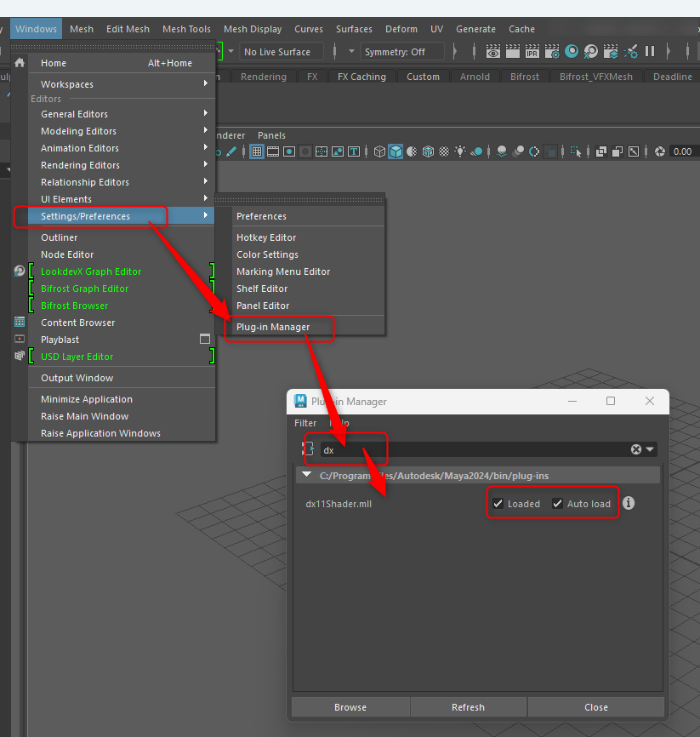Open the Mesh Tools menu
Screen dimensions: 700x737
(186, 29)
